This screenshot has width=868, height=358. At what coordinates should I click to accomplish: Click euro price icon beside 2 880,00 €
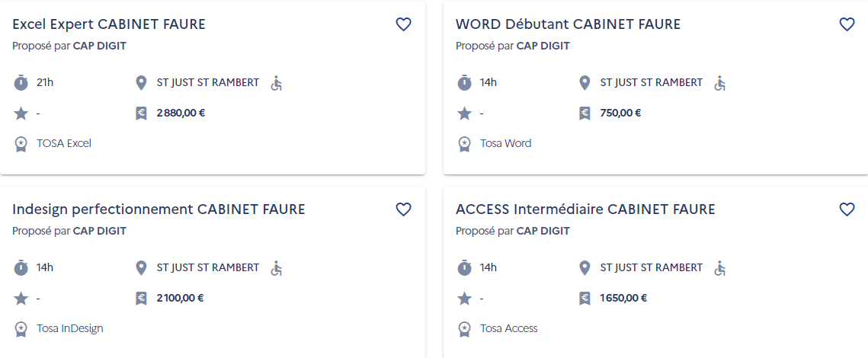tap(141, 113)
